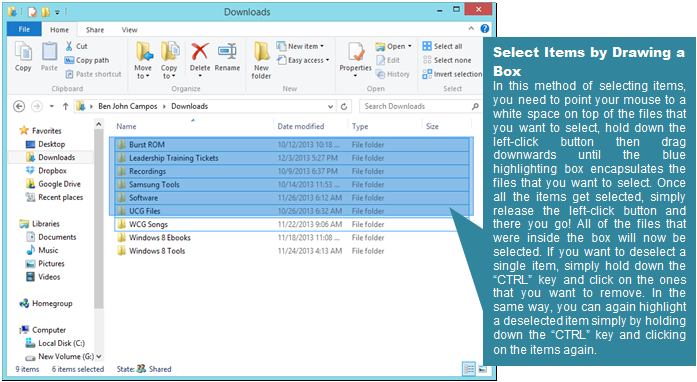697x382 pixels.
Task: Open Dropbox in Favorites
Action: [x=52, y=171]
